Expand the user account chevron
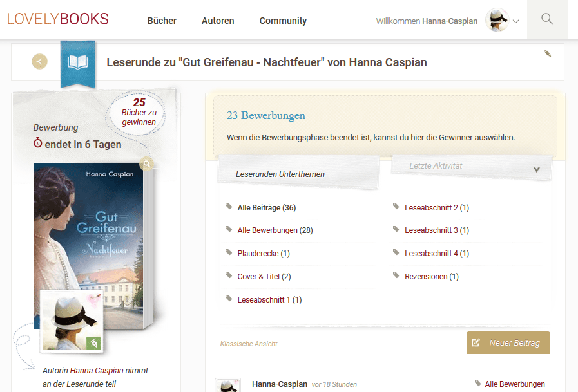Screen dimensions: 578x392 516,21
